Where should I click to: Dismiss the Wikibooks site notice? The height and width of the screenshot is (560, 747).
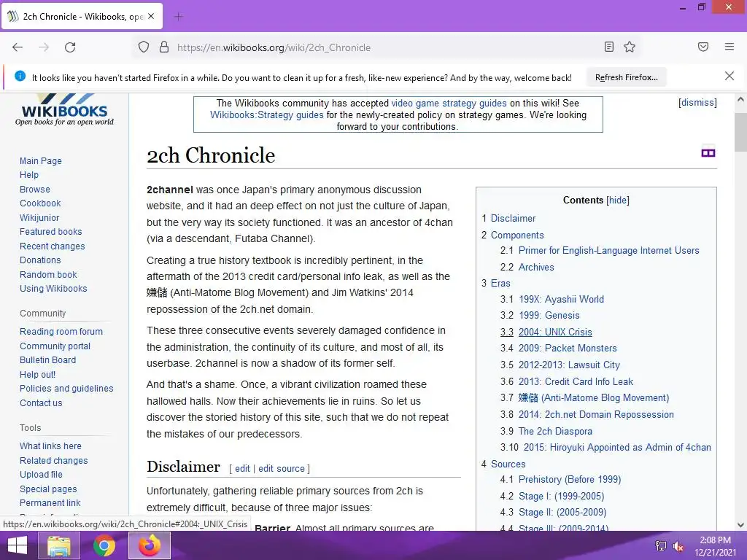(x=697, y=102)
